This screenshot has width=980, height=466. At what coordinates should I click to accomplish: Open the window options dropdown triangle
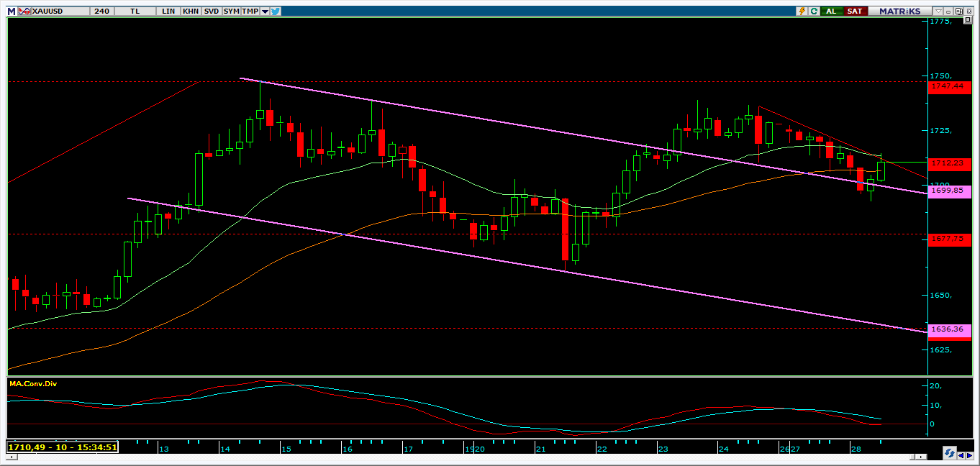click(x=938, y=11)
